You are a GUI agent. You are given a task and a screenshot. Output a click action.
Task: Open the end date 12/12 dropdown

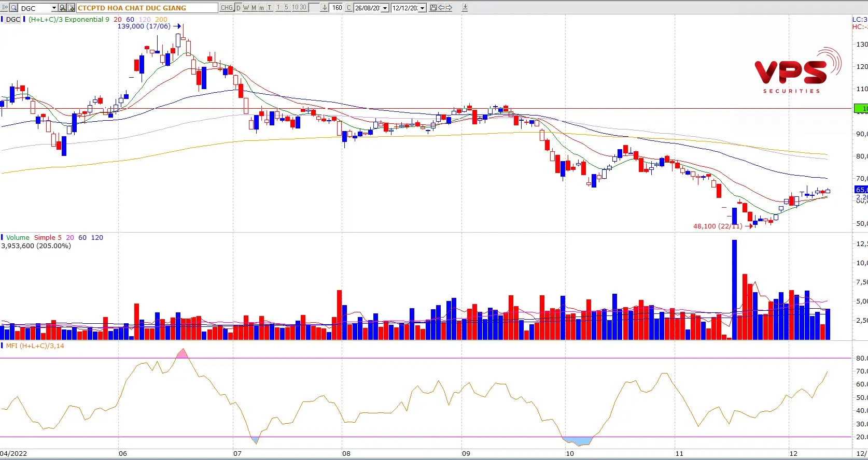[423, 8]
